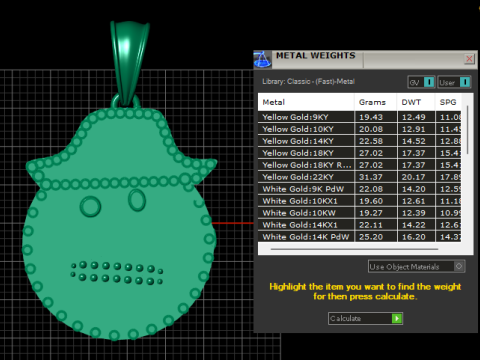Select the Yellow Gold:10KY row
This screenshot has height=360, width=480.
[x=360, y=129]
